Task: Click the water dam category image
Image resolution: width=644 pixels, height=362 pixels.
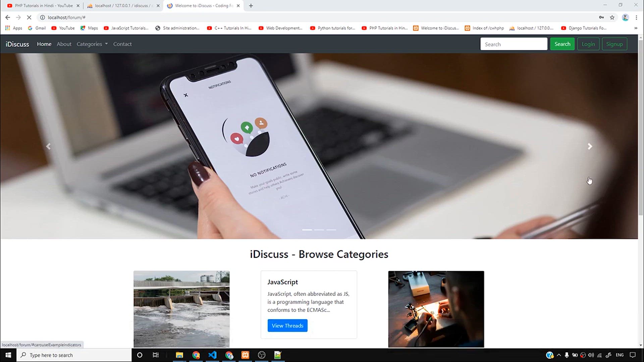Action: pos(181,309)
